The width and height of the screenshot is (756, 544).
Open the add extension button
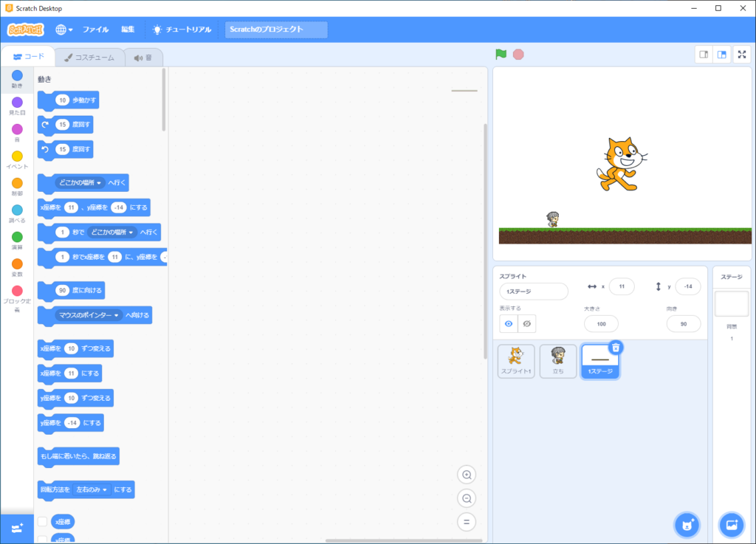tap(17, 528)
